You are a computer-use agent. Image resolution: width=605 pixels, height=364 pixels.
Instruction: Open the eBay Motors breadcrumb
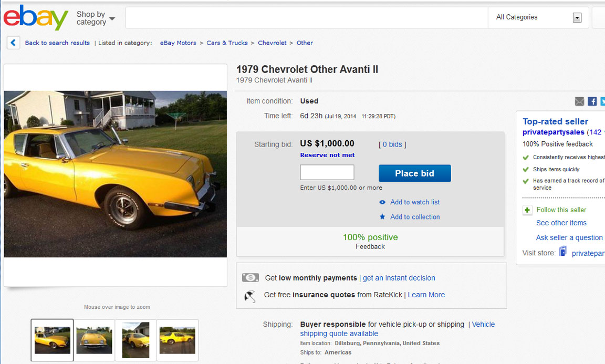point(178,43)
